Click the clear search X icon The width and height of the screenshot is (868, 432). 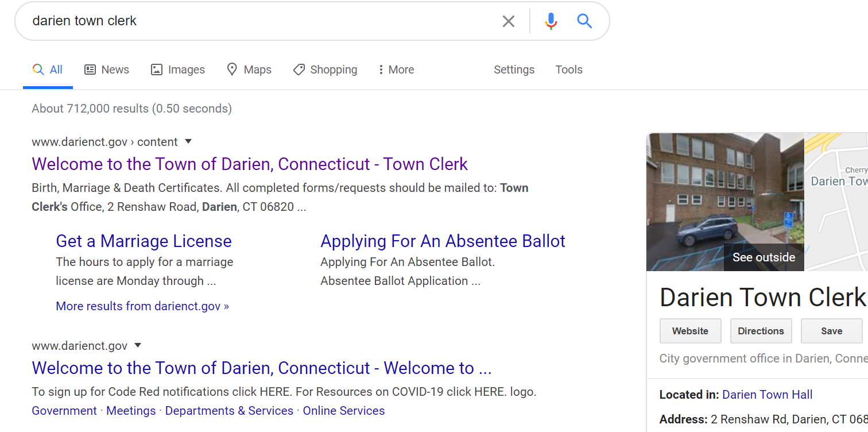tap(508, 21)
